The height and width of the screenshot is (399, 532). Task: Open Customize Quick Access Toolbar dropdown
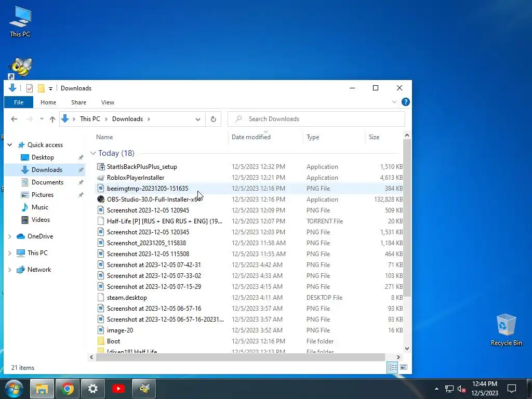click(50, 88)
